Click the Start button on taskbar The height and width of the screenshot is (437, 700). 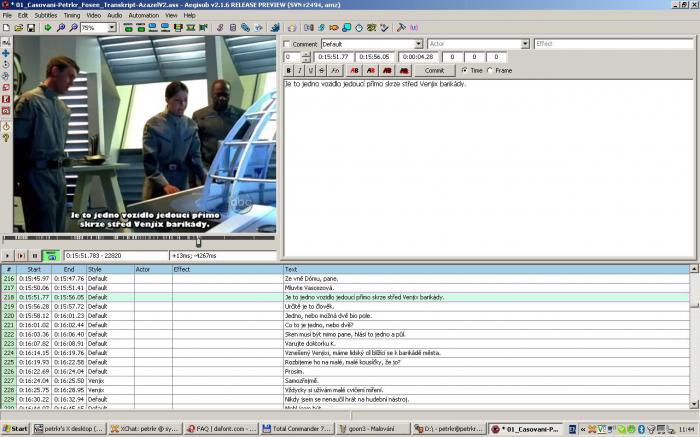coord(15,429)
